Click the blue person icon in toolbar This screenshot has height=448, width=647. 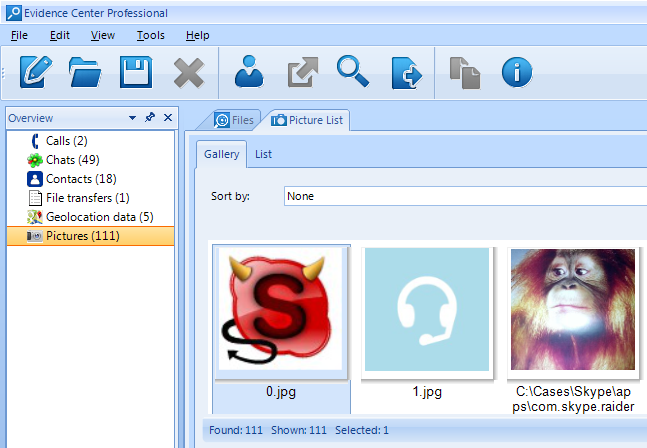249,71
